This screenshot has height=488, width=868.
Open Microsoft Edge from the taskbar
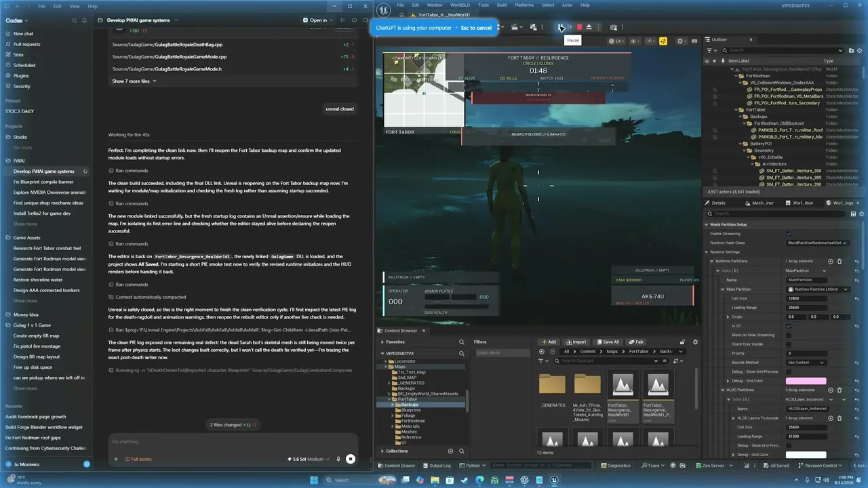[x=479, y=480]
